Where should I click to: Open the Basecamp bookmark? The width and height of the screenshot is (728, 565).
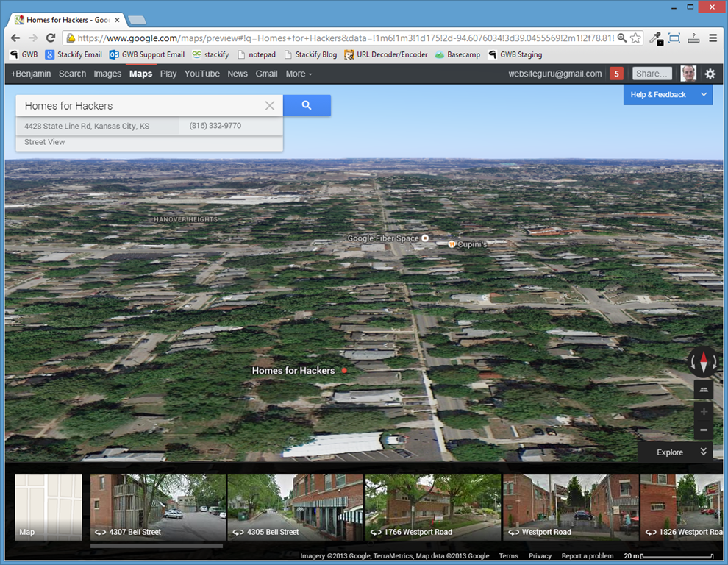[x=457, y=55]
